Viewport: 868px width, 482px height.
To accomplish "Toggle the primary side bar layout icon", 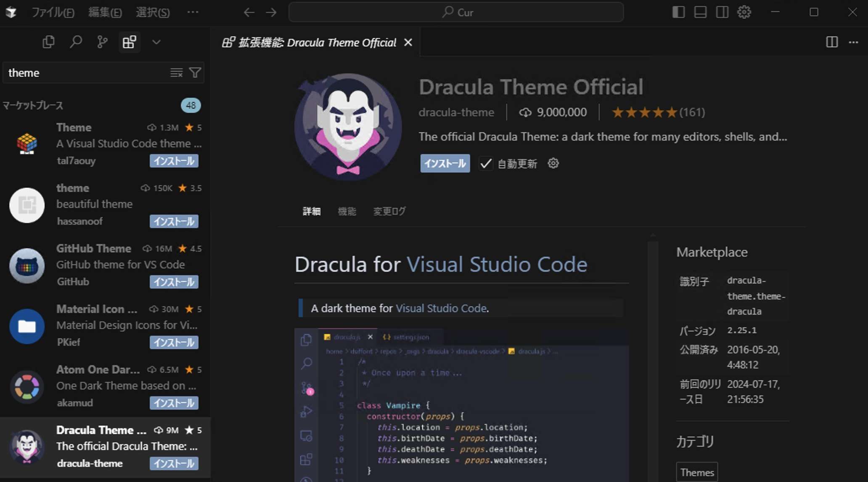I will click(678, 12).
